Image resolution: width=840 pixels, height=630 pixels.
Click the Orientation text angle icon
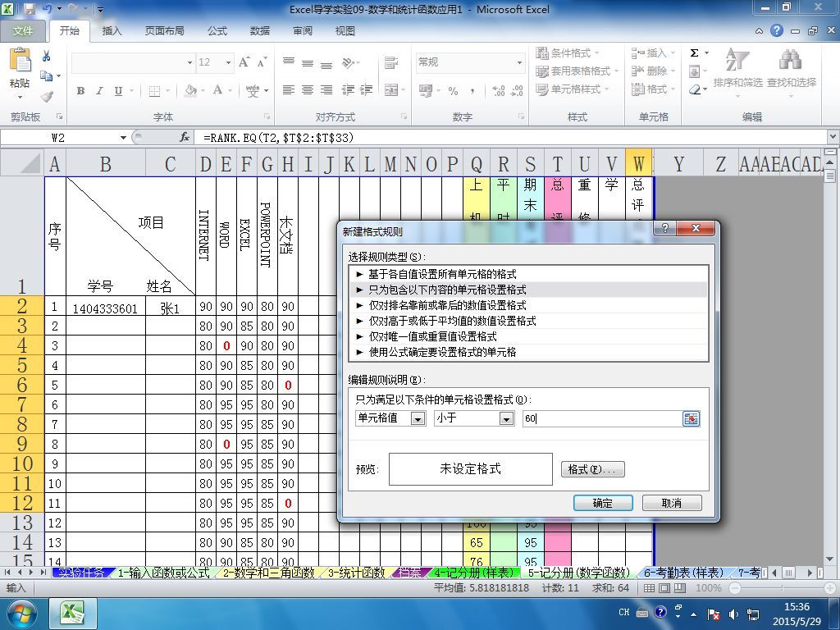tap(348, 62)
